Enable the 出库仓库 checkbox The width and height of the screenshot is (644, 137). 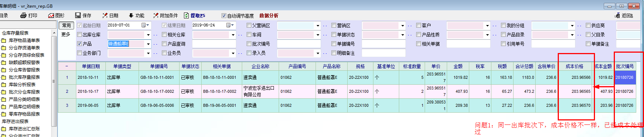(79, 35)
